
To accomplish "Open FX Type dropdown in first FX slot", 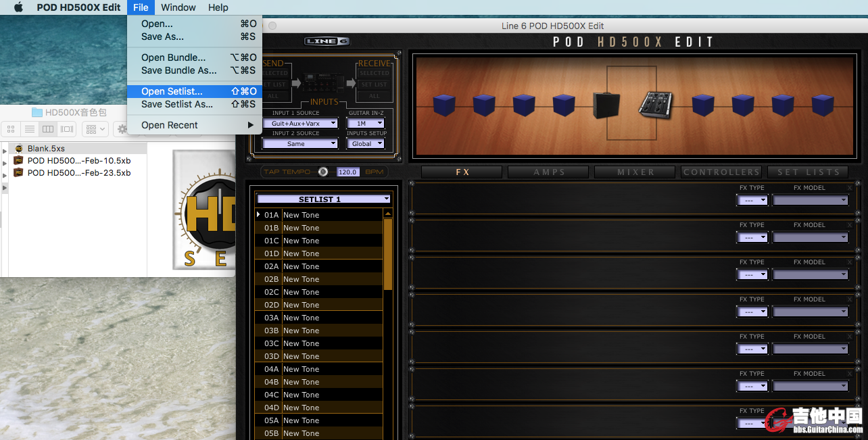I will (x=752, y=200).
